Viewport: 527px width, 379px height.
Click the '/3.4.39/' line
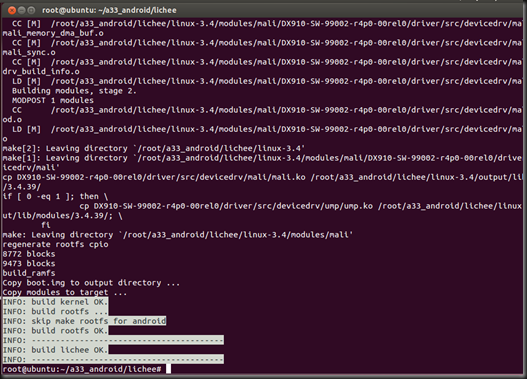[x=22, y=187]
